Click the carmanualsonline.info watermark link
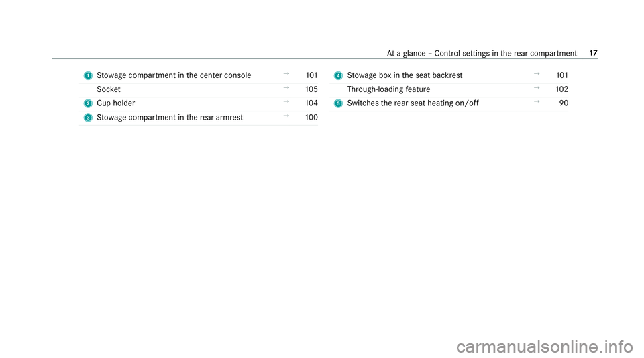This screenshot has width=644, height=358. tap(544, 347)
